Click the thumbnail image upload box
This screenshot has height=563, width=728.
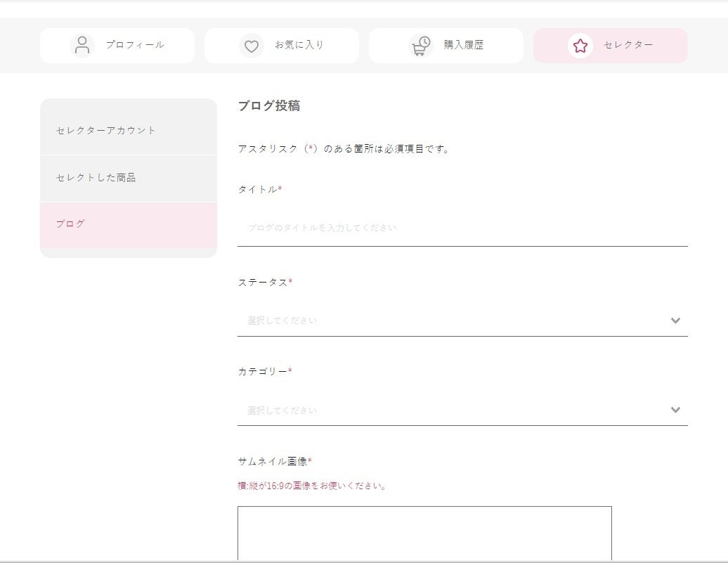pyautogui.click(x=424, y=533)
